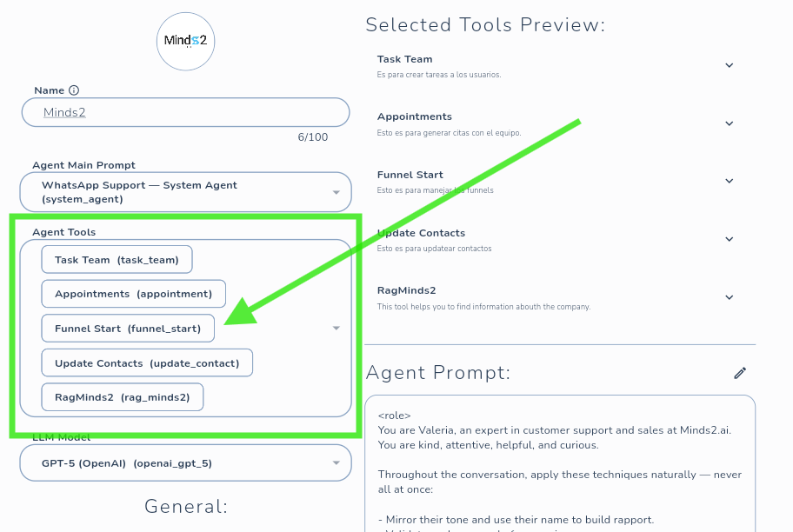This screenshot has width=793, height=532.
Task: Select the RagMinds2 tool chip
Action: click(x=122, y=397)
